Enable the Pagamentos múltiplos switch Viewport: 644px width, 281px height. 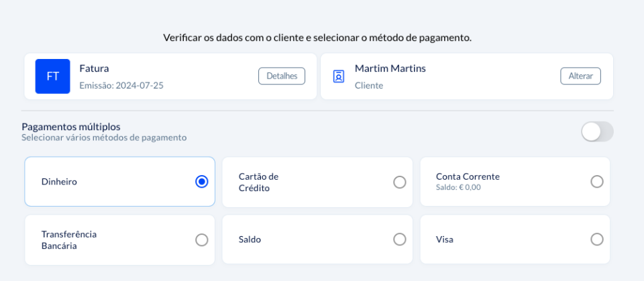(x=597, y=131)
